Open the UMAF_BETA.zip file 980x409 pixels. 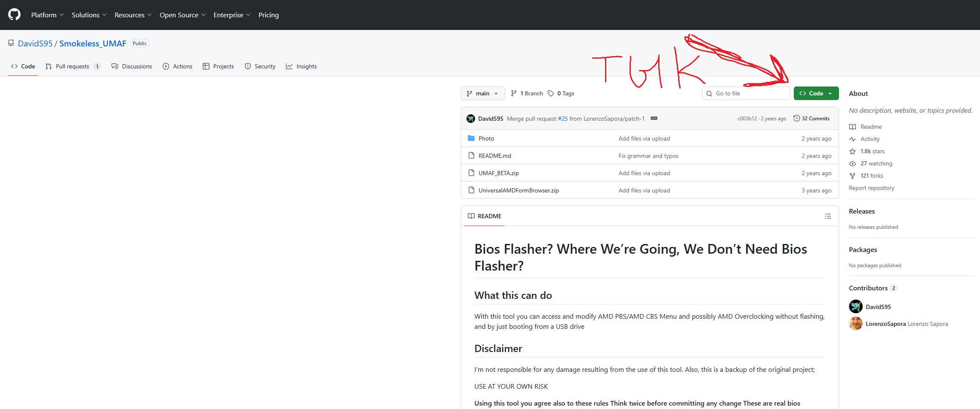pyautogui.click(x=499, y=173)
